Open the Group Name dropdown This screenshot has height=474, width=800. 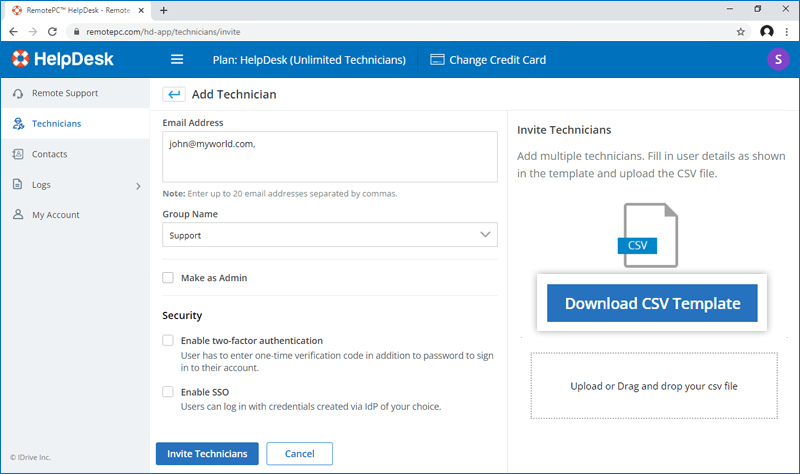coord(330,234)
